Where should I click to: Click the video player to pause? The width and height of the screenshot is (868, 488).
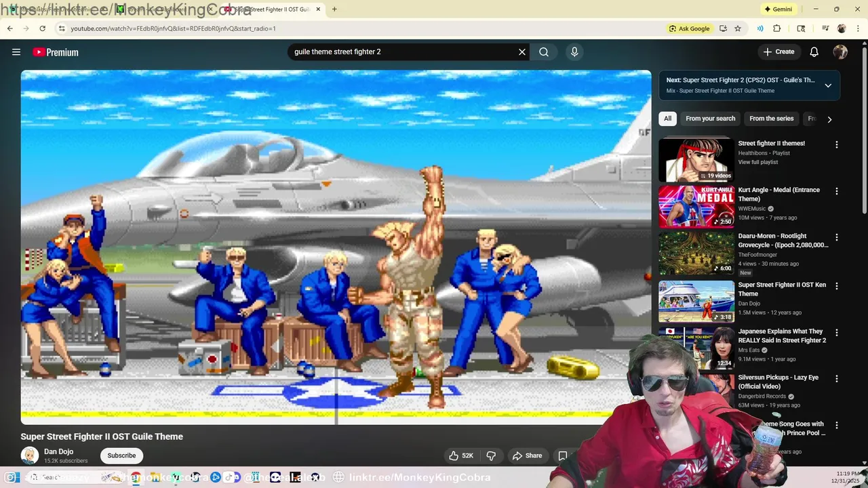click(x=336, y=247)
